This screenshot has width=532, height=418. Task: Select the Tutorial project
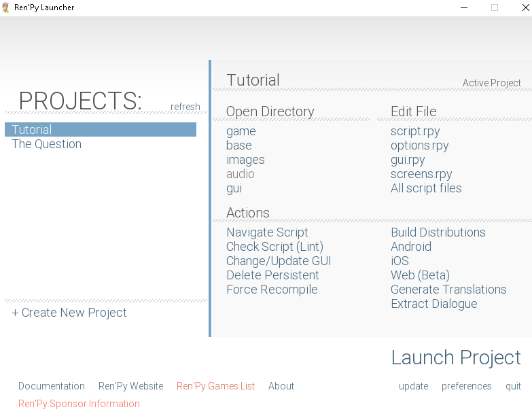tap(101, 130)
